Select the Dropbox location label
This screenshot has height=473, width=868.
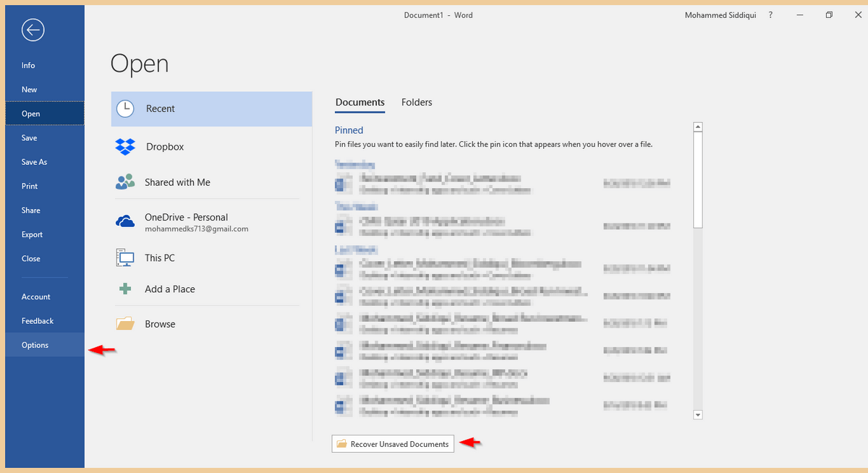165,147
